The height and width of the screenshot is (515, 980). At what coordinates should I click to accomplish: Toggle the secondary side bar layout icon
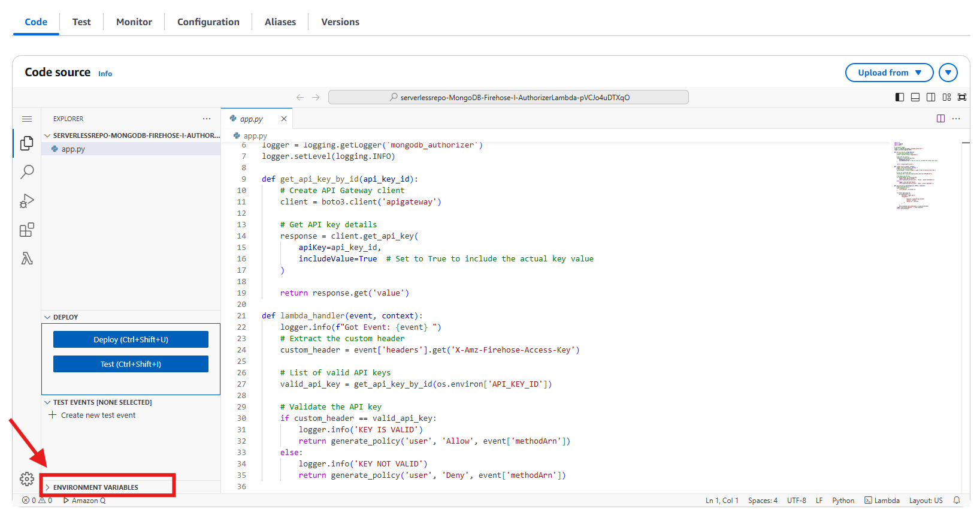pos(931,97)
